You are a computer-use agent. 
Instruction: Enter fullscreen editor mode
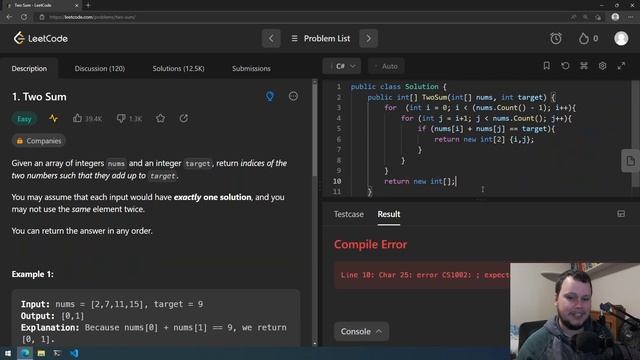coord(621,66)
